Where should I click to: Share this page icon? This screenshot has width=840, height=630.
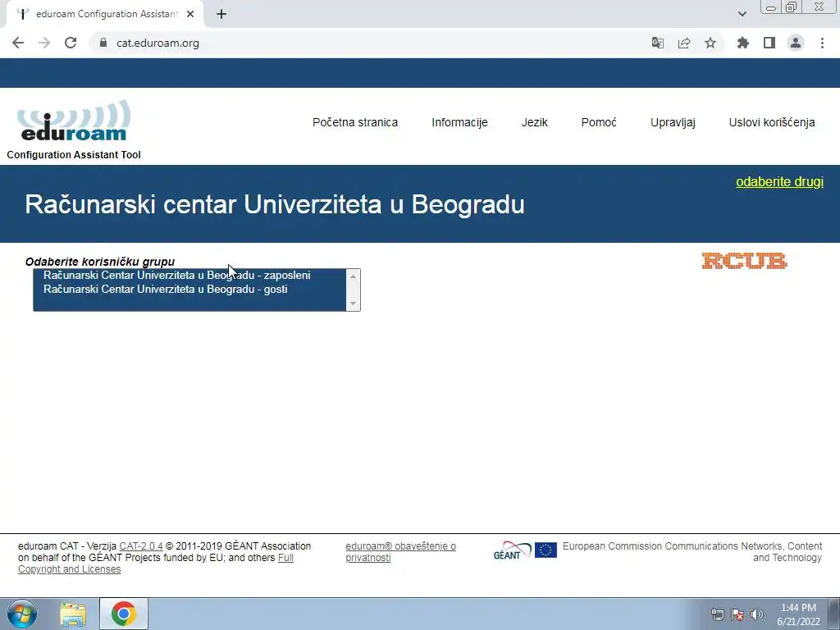684,43
